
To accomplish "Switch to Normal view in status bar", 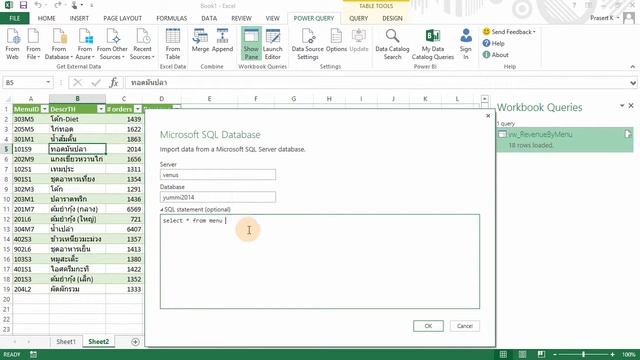I will [503, 354].
